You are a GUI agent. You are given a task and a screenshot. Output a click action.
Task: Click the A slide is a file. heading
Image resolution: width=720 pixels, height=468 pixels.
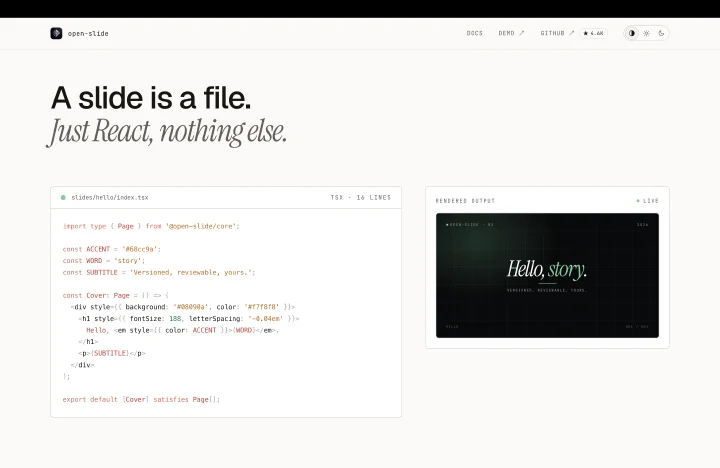click(151, 98)
